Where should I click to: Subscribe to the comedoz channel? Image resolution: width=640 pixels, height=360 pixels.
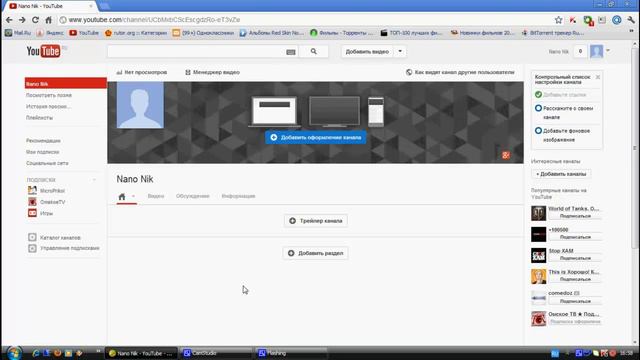tap(575, 301)
